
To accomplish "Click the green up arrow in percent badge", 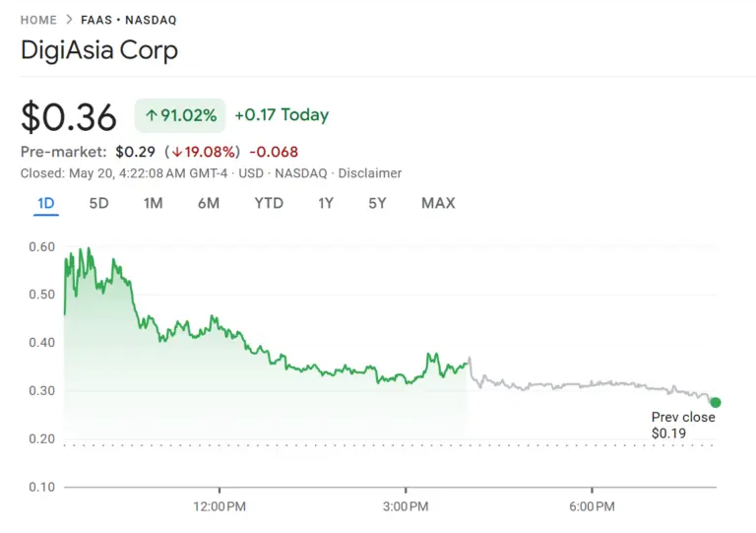I will pyautogui.click(x=152, y=115).
